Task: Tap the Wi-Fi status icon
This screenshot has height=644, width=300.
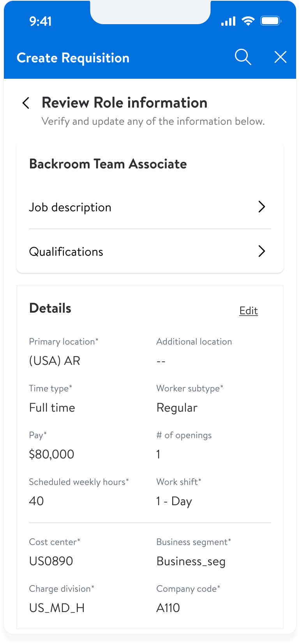Action: point(248,21)
